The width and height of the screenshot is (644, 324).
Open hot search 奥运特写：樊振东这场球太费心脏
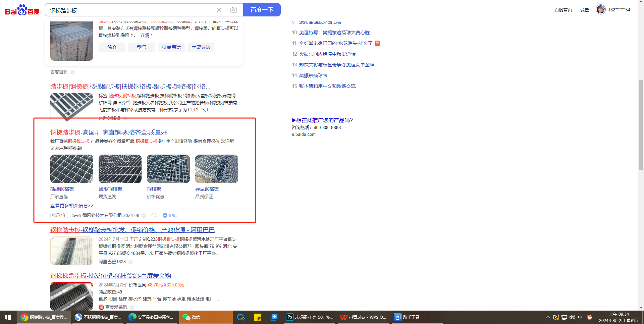coord(334,33)
